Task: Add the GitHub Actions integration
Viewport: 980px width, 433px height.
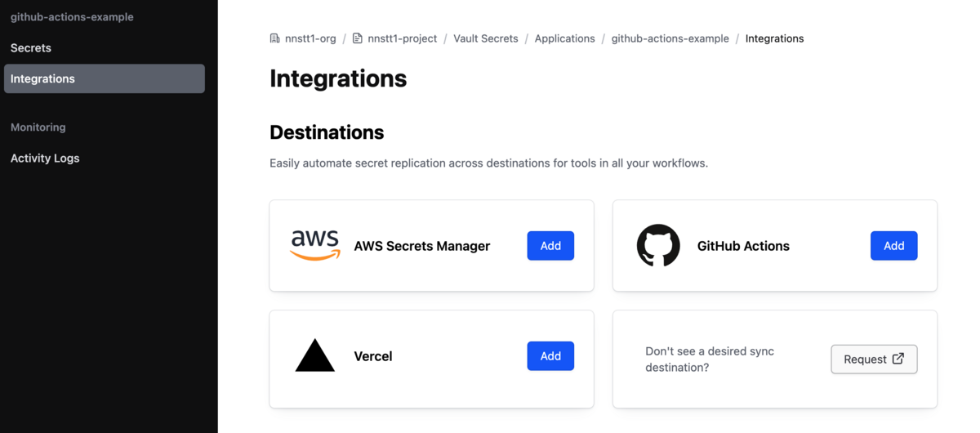Action: 894,246
